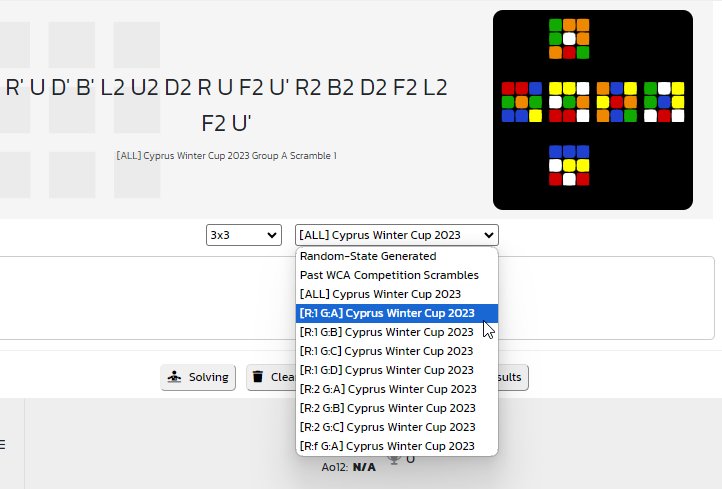The height and width of the screenshot is (489, 722).
Task: Pick [R:2 G:A] Cyprus Winter Cup 2023
Action: 397,389
